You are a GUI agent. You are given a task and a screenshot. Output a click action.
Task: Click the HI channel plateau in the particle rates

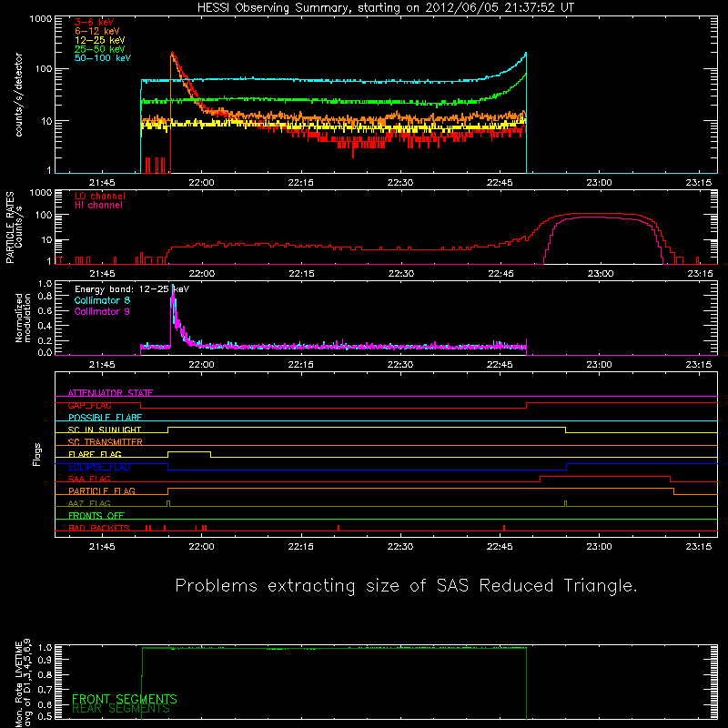[601, 217]
